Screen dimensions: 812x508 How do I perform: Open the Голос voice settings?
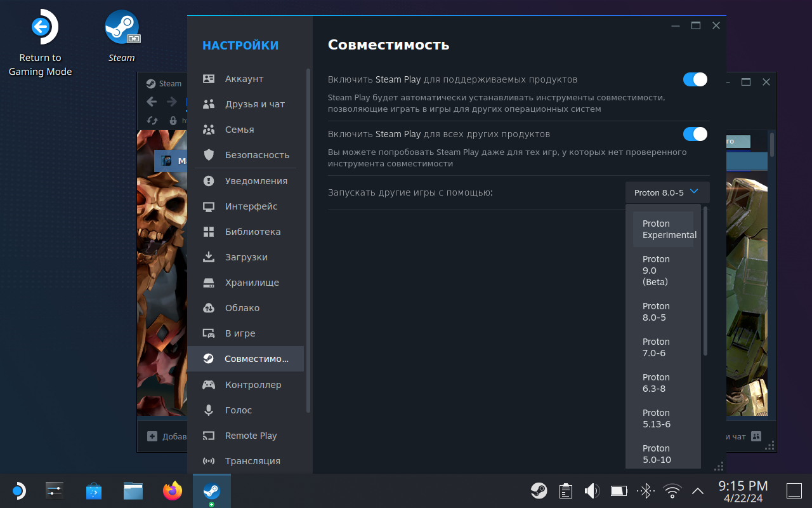pyautogui.click(x=246, y=410)
